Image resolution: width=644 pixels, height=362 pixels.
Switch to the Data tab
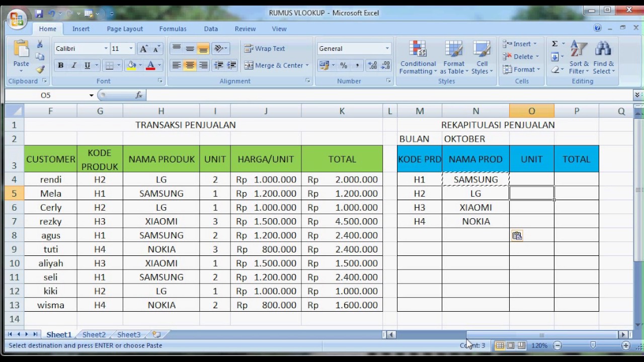click(x=211, y=29)
